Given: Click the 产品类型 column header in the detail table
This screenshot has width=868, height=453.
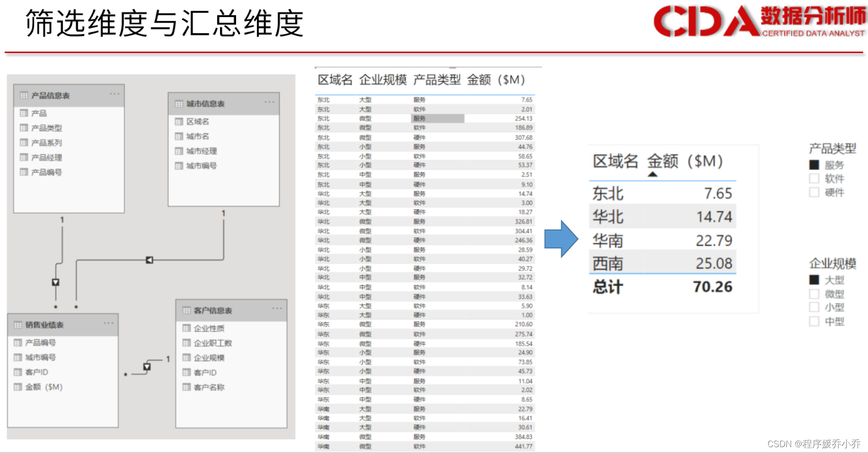Looking at the screenshot, I should point(437,80).
